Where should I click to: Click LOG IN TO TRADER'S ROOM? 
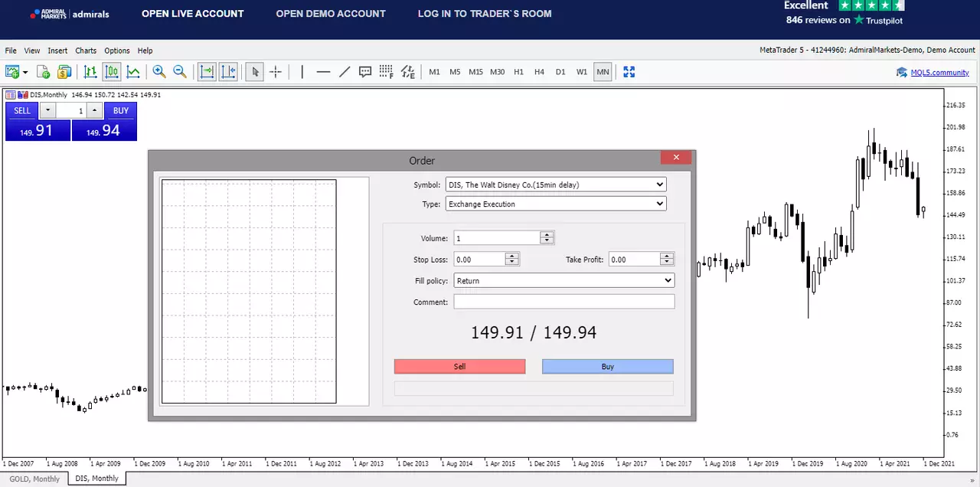pyautogui.click(x=485, y=14)
